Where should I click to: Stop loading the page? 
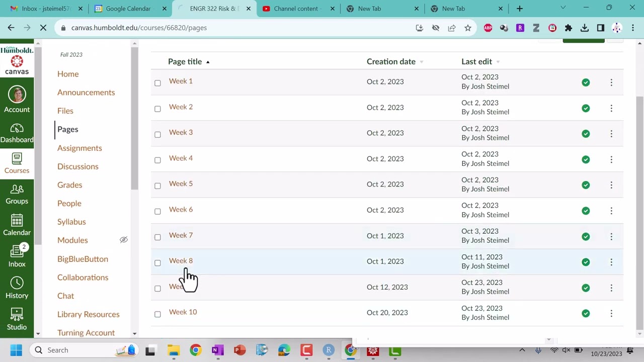(43, 28)
